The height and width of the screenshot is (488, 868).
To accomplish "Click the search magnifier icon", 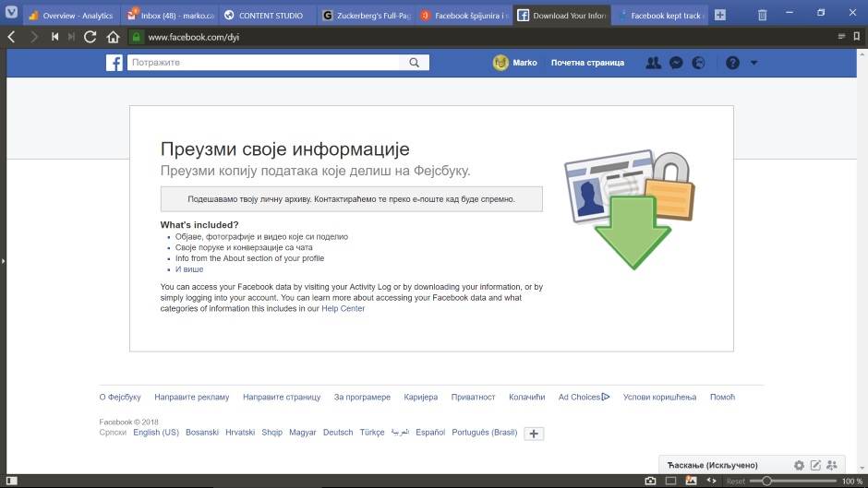I will coord(415,63).
